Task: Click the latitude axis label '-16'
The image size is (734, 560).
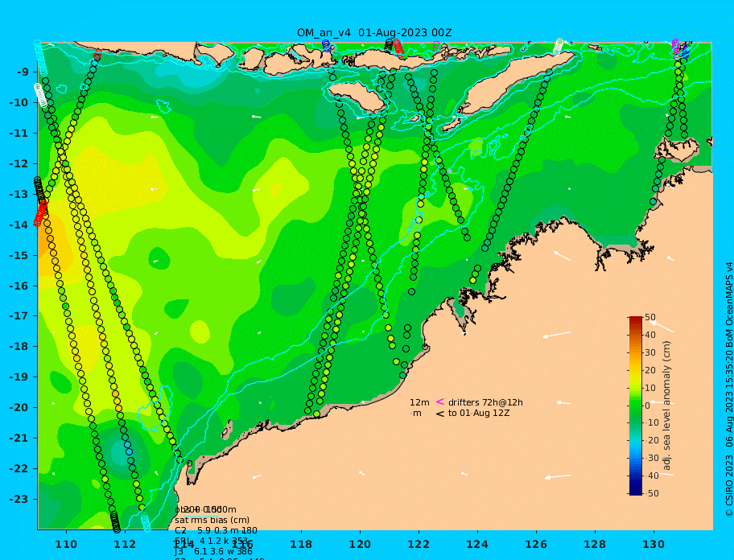Action: (x=19, y=286)
